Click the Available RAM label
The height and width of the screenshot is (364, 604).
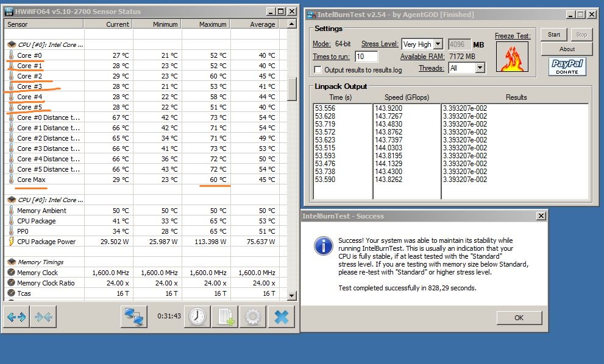click(422, 57)
